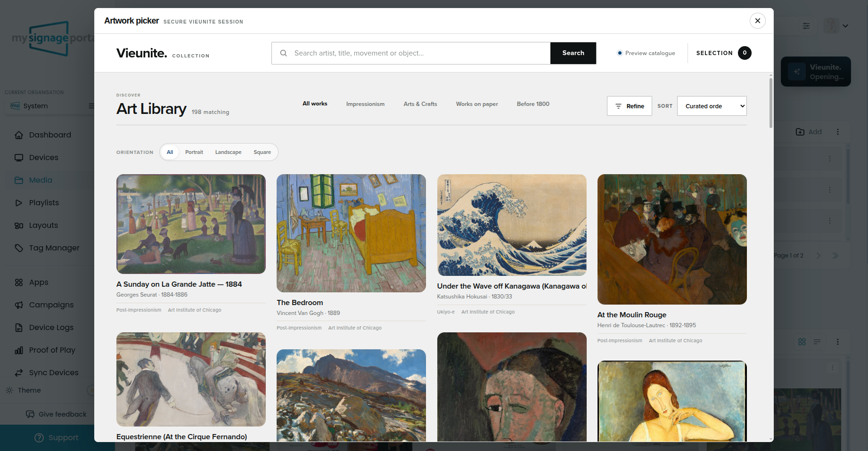Image resolution: width=868 pixels, height=451 pixels.
Task: Select the mountain landscape painting thumbnail
Action: [x=351, y=395]
